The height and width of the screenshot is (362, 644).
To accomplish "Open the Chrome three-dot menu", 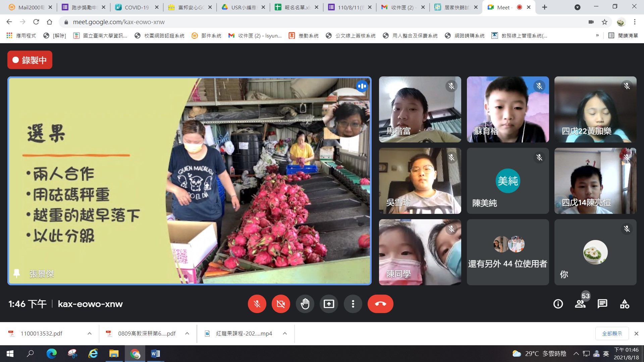I will point(635,22).
